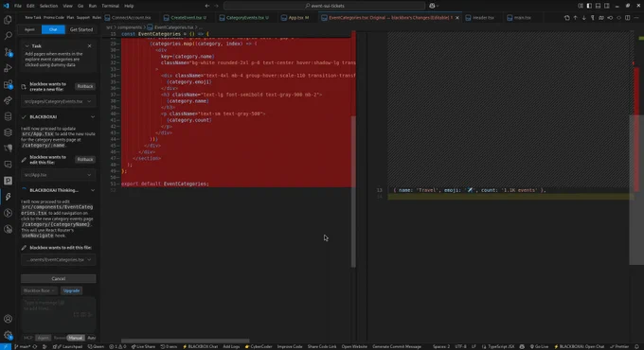Collapse BLACKBOXAI Thinking section chevron
644x350 pixels.
[93, 190]
